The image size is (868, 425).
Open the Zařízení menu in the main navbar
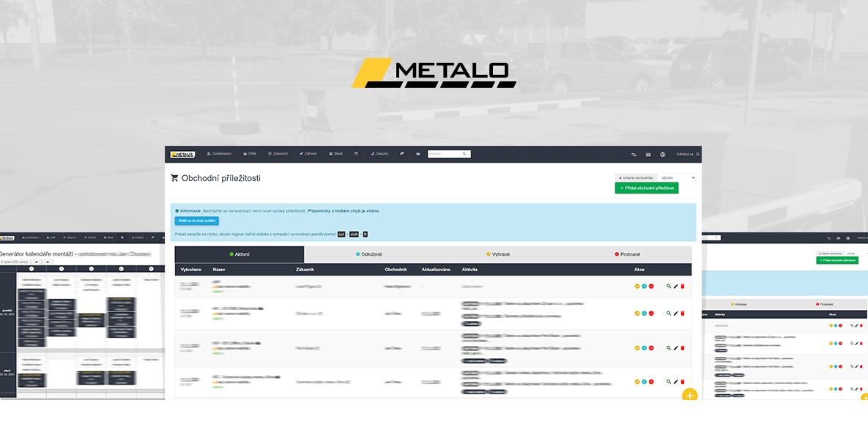308,153
